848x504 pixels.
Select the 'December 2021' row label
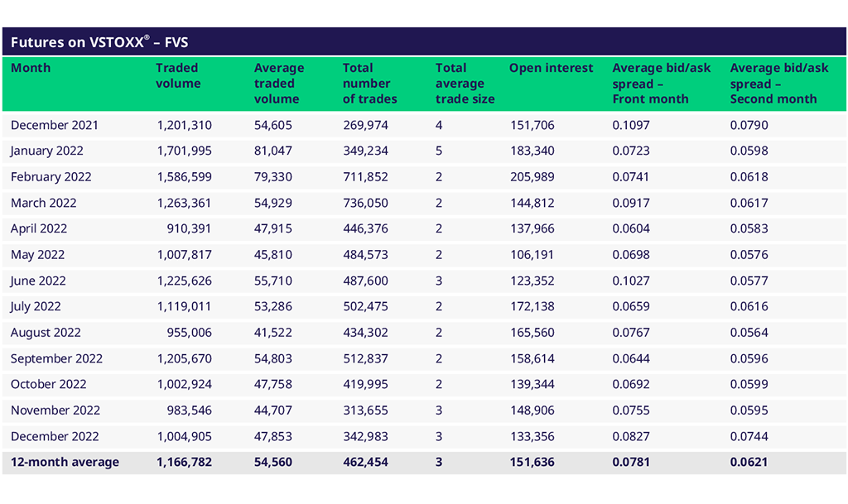pos(55,125)
